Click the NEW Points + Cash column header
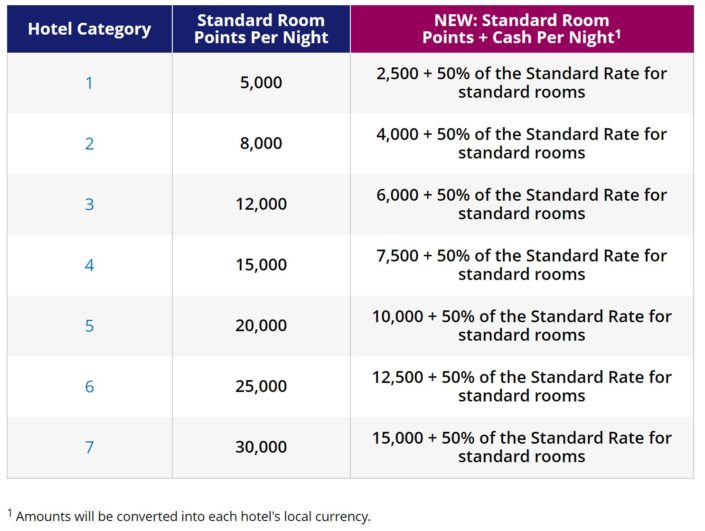The image size is (705, 531). coord(521,29)
